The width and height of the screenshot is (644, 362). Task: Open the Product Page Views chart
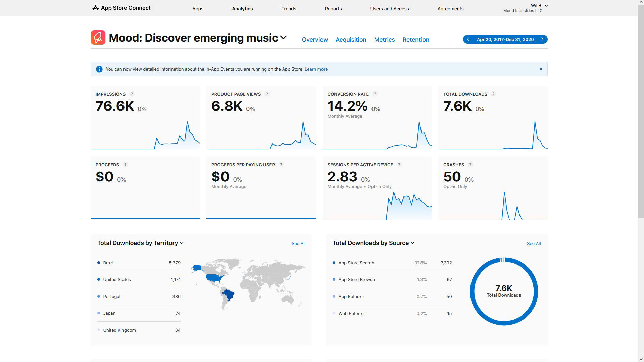coord(261,135)
